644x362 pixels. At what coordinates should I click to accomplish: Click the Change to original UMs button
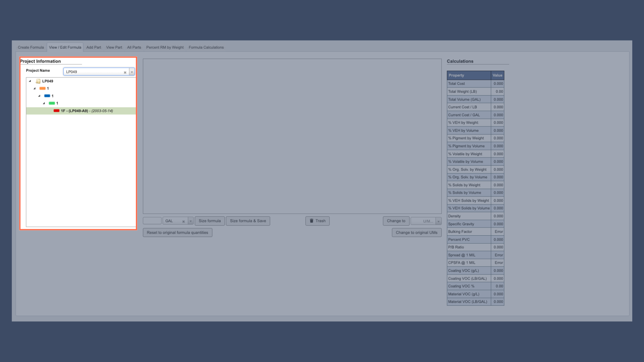[417, 232]
